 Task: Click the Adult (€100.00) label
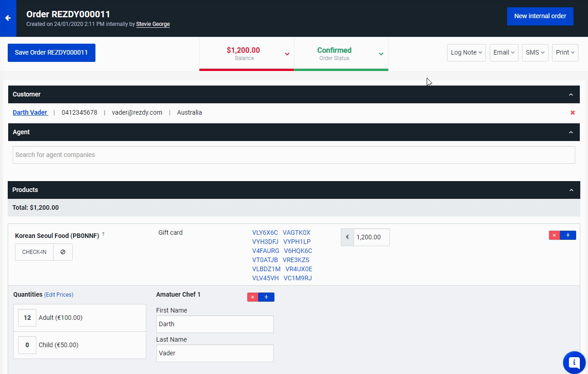61,318
